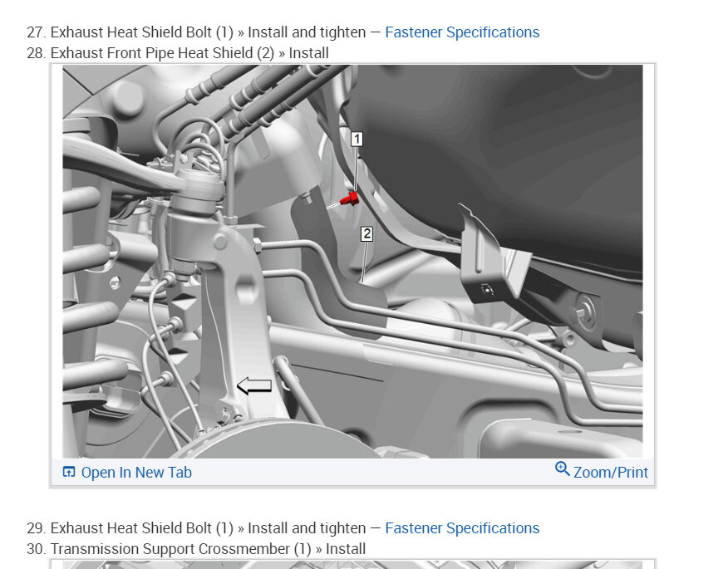Click the Zoom/Print magnifier icon
The height and width of the screenshot is (569, 728).
tap(563, 468)
